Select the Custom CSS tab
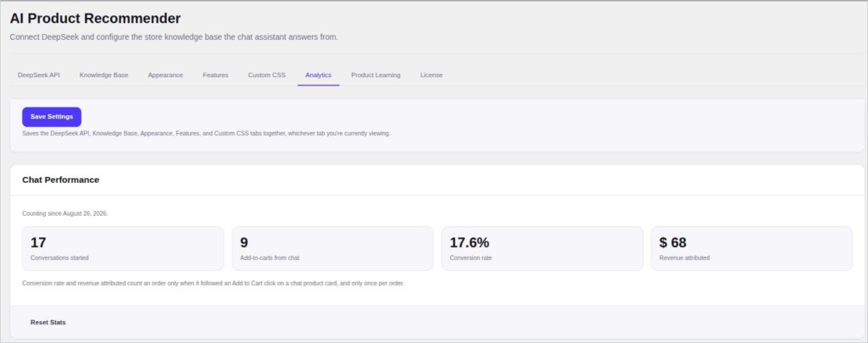Viewport: 868px width, 343px height. [x=267, y=75]
